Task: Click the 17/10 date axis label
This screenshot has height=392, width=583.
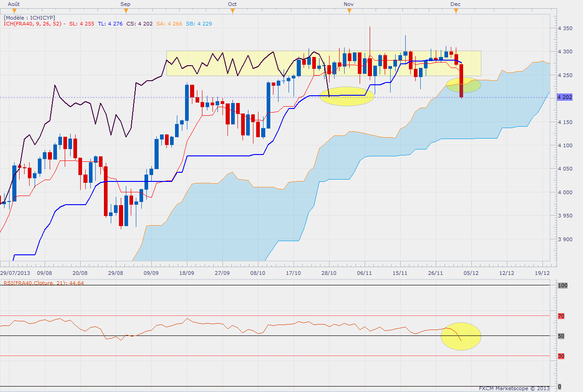Action: (294, 273)
